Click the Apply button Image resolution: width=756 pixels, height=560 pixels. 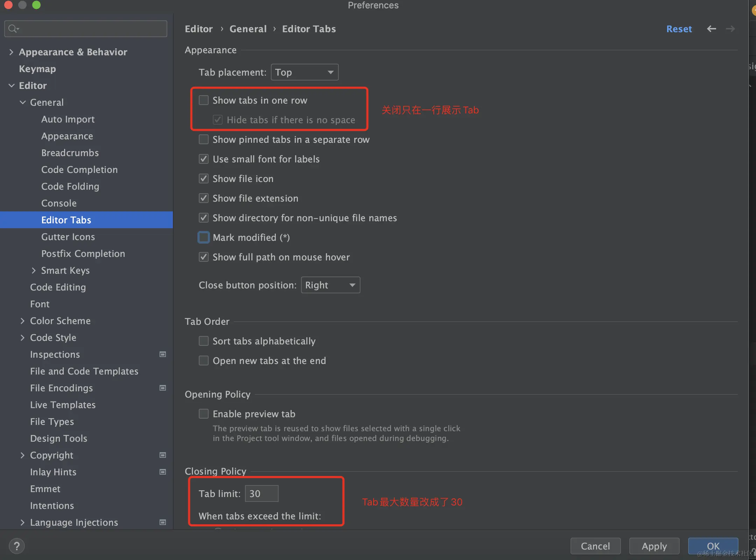(x=654, y=546)
